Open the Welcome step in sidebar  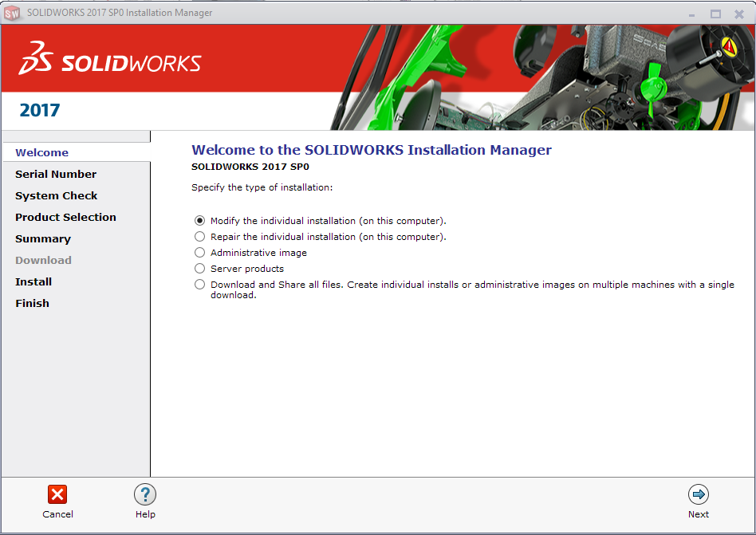click(x=41, y=152)
